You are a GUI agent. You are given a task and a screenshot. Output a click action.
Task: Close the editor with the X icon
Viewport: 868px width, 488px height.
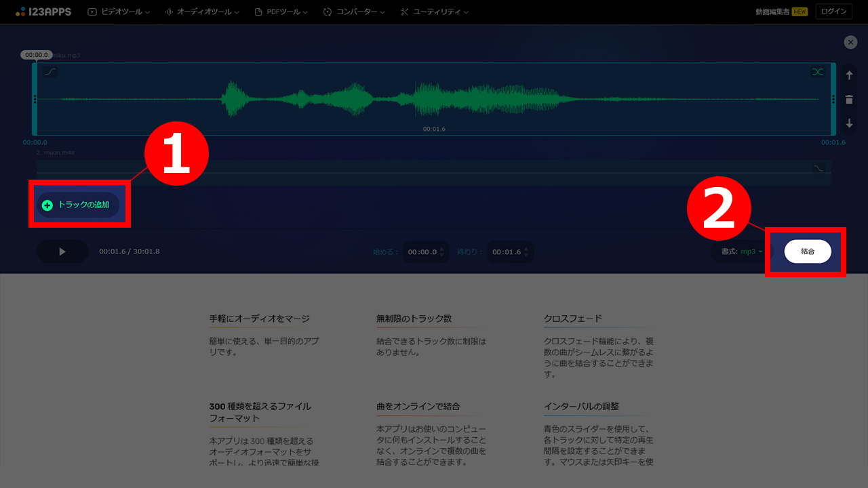click(850, 42)
